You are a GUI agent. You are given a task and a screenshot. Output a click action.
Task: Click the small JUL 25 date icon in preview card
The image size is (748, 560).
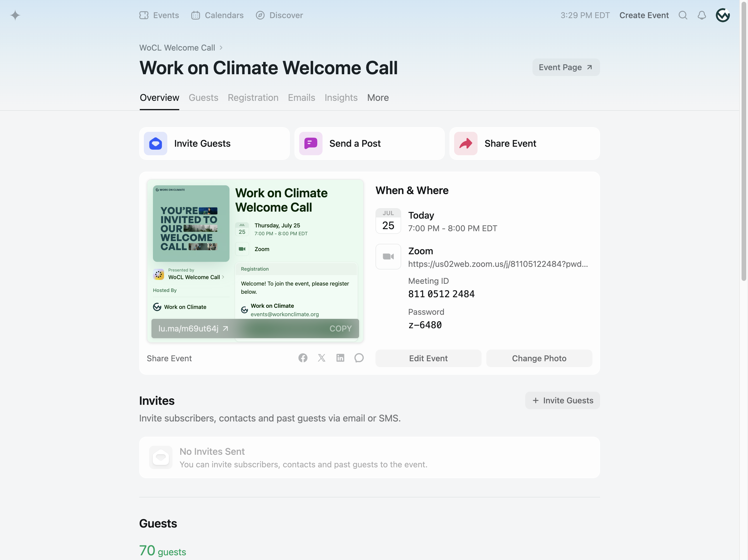click(242, 229)
